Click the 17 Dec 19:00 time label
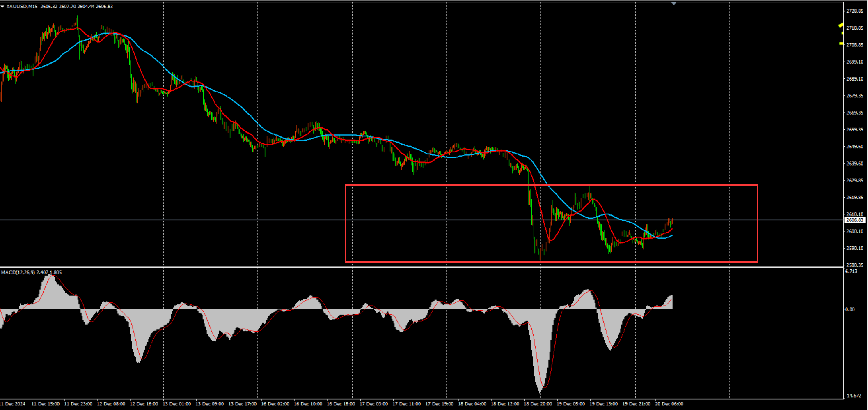Viewport: 868px width, 410px height. [439, 404]
